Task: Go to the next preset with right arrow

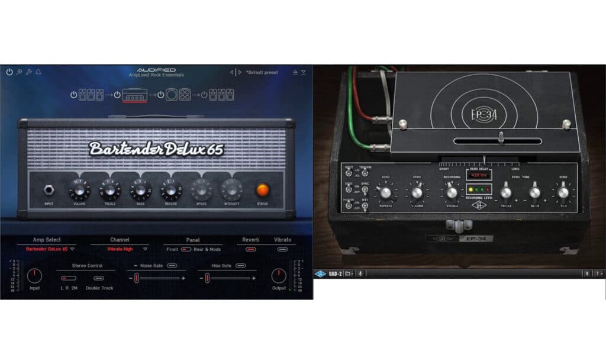Action: click(x=240, y=72)
